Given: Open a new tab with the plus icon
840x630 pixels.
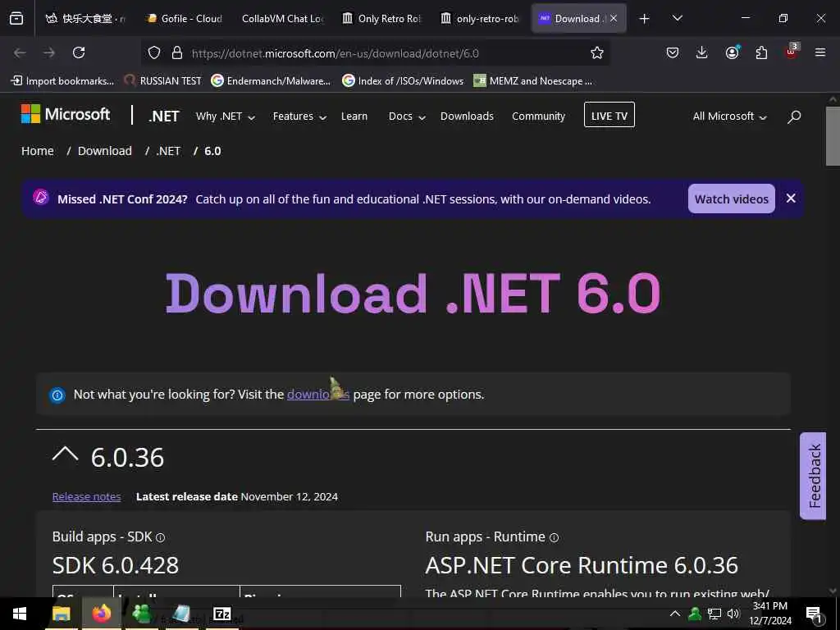Looking at the screenshot, I should pos(645,19).
